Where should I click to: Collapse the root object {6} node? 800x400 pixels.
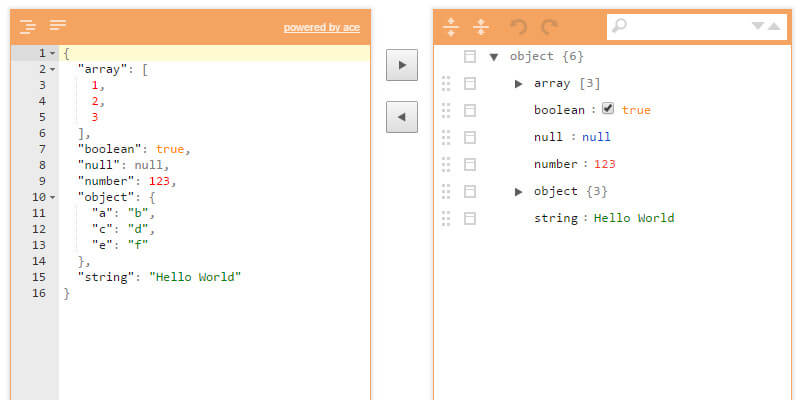point(494,57)
